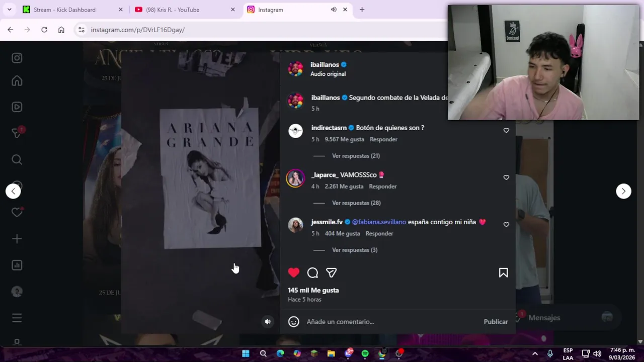
Task: Go back in the browser
Action: coord(11,30)
